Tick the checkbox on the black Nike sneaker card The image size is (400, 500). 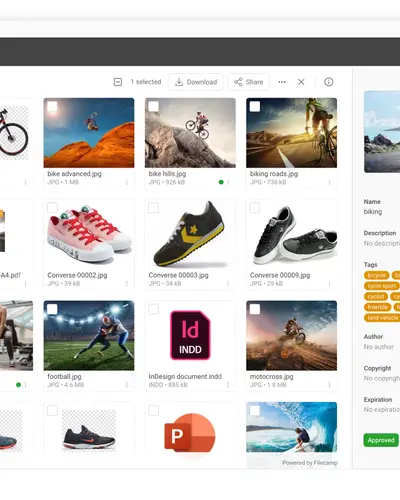52,411
